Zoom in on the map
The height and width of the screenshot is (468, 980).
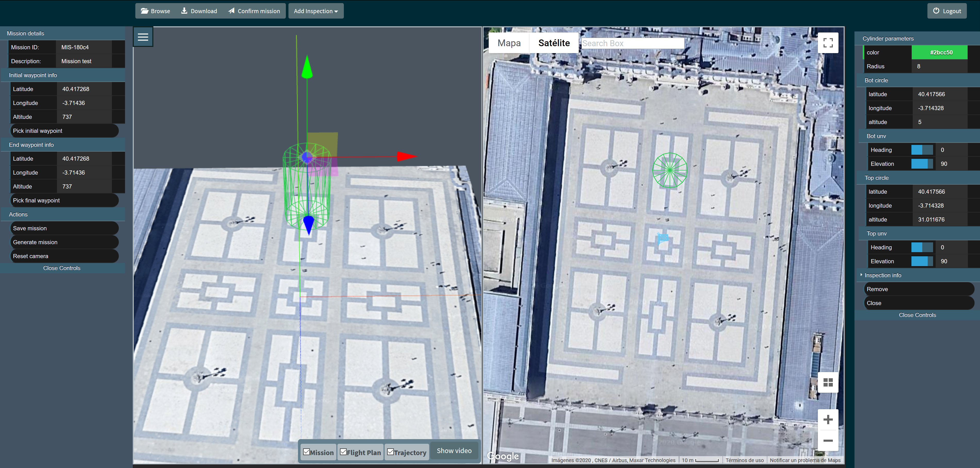[828, 420]
